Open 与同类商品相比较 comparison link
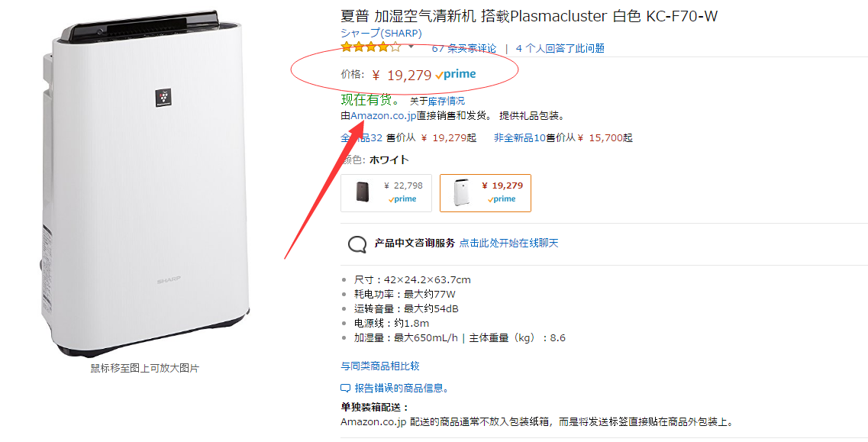 click(x=379, y=366)
